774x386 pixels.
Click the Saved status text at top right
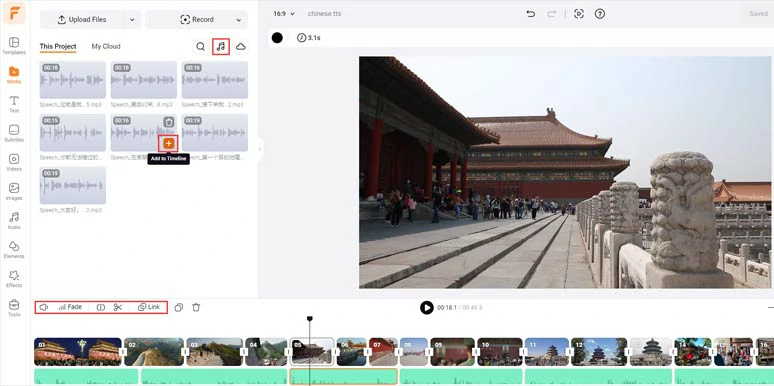[759, 14]
